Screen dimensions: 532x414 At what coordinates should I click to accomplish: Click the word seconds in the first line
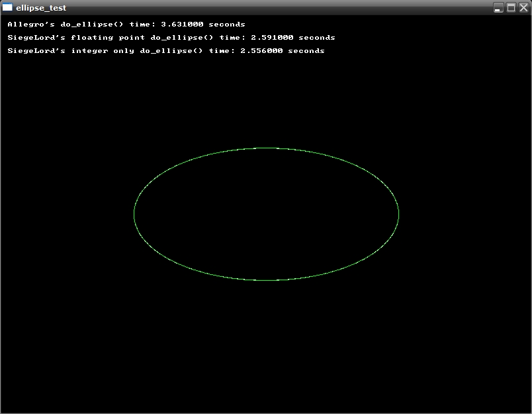227,25
